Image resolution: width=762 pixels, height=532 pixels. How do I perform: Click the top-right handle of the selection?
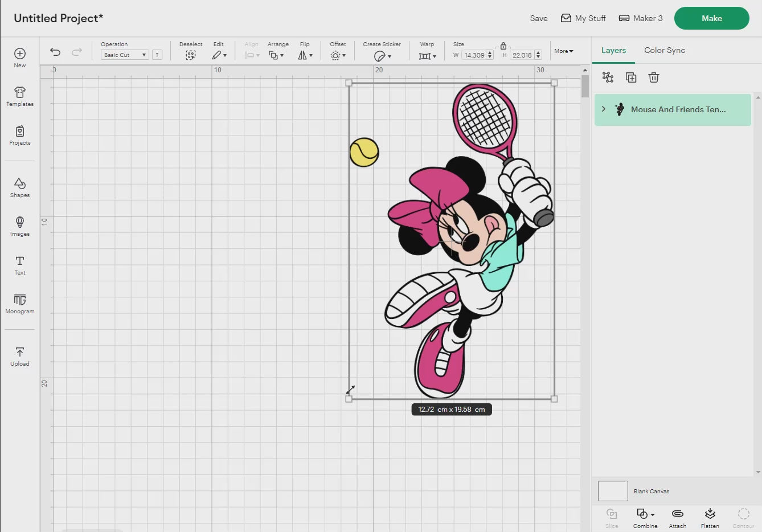554,83
